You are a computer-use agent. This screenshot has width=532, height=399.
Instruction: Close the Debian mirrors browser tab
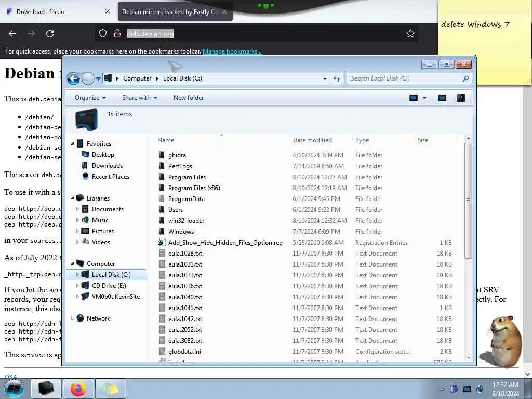tap(224, 11)
